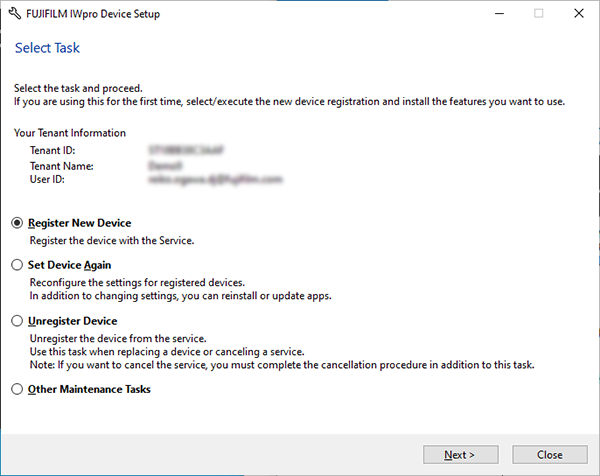
Task: Close the window with the X icon
Action: point(579,13)
